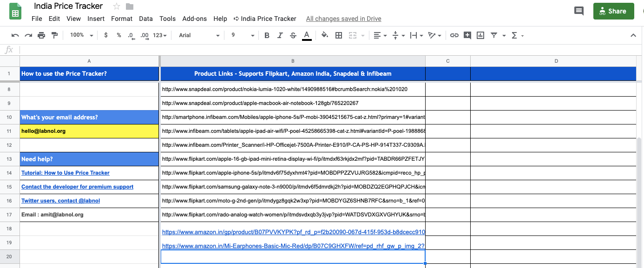Open the move-to-folder icon
This screenshot has height=268, width=644.
(130, 7)
